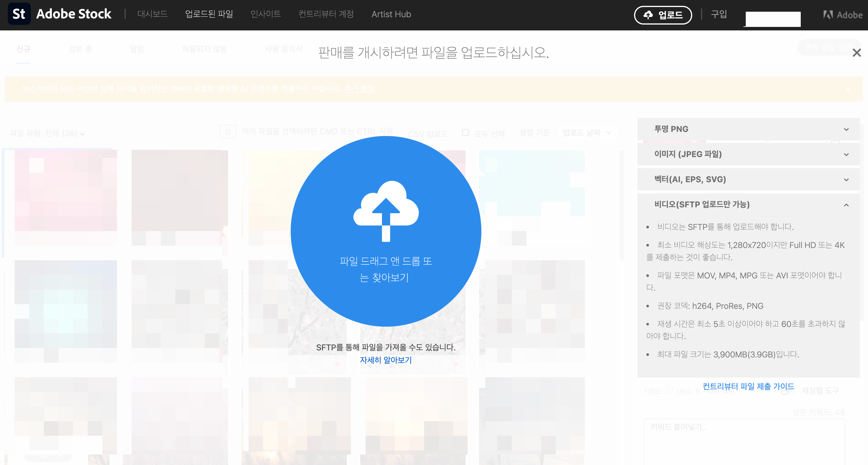Click 파일 드래그 앤 드롭 또는 찾아보기 text
The image size is (868, 465).
[386, 269]
